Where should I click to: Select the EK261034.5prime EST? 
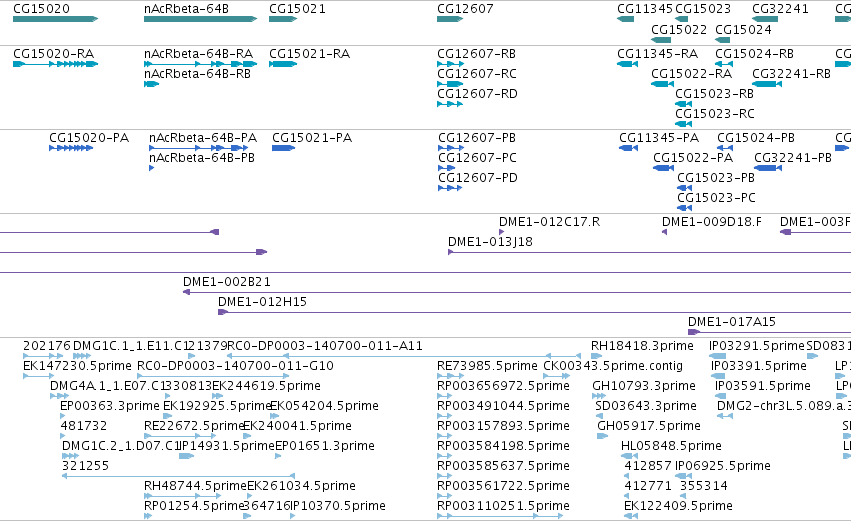(x=250, y=497)
